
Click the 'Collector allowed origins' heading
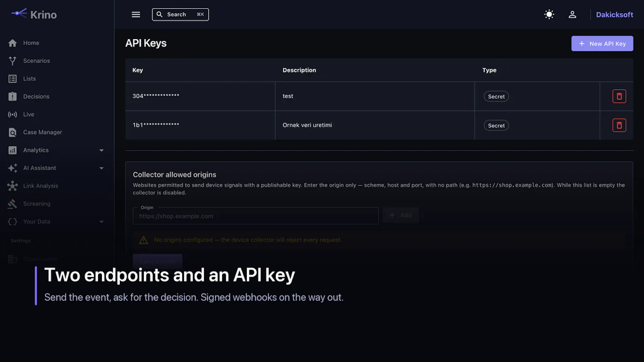(x=175, y=175)
